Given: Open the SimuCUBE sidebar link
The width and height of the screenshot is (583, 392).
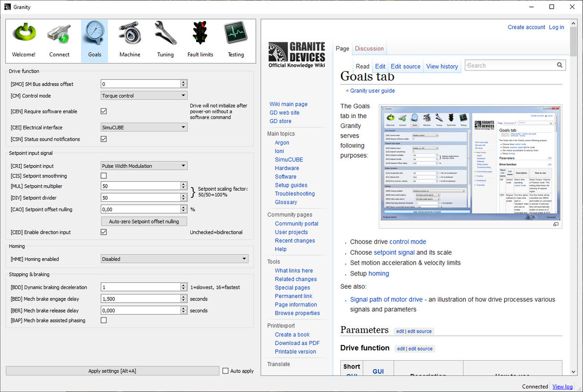Looking at the screenshot, I should (x=288, y=159).
